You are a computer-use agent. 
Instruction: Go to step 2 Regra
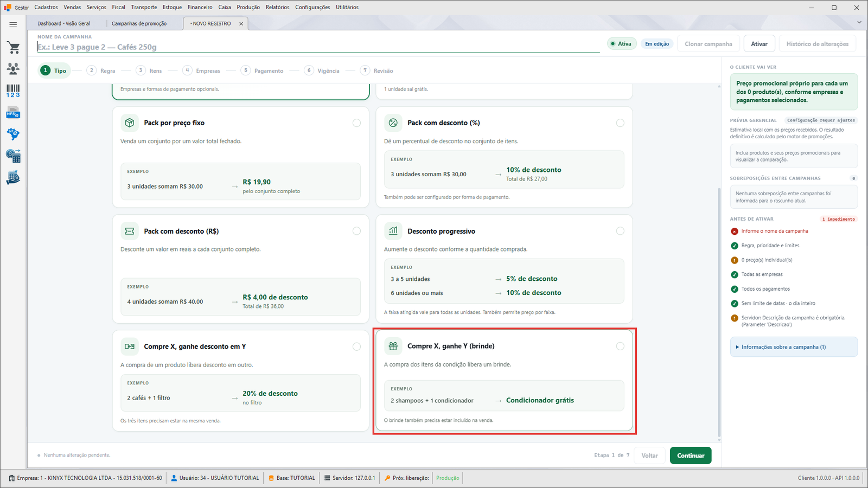click(x=101, y=70)
